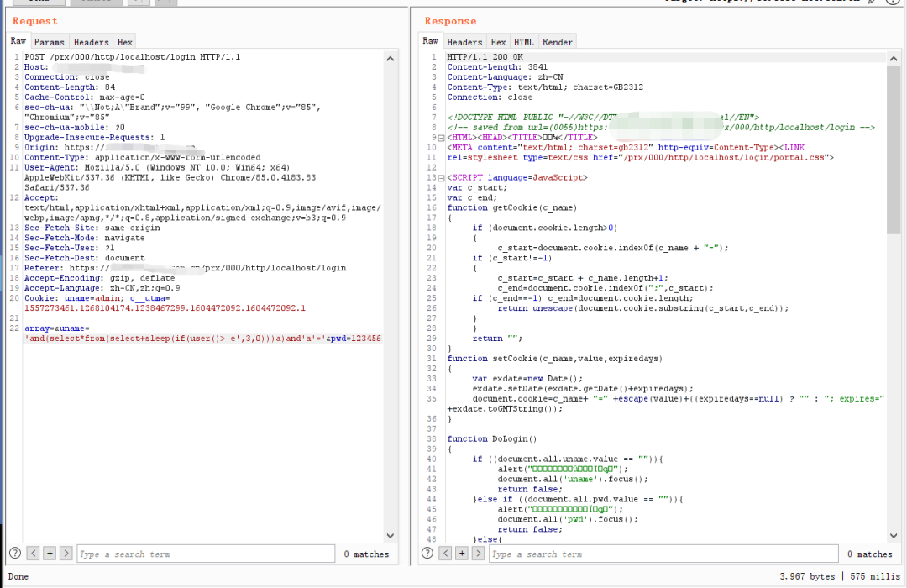
Task: Click the Request pane vertical scrollbar
Action: pyautogui.click(x=391, y=294)
